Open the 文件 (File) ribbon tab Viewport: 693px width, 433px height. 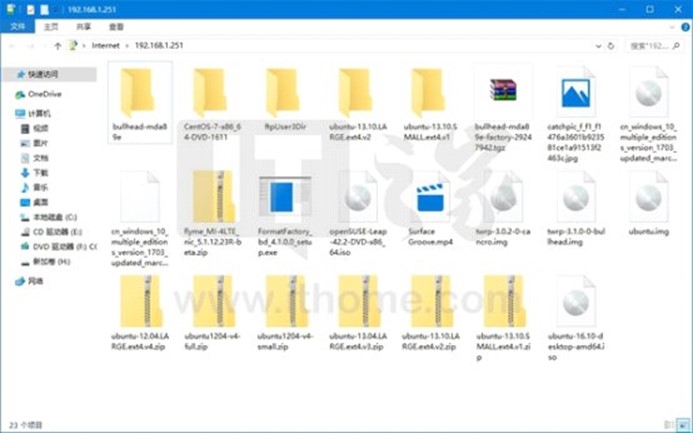(17, 28)
